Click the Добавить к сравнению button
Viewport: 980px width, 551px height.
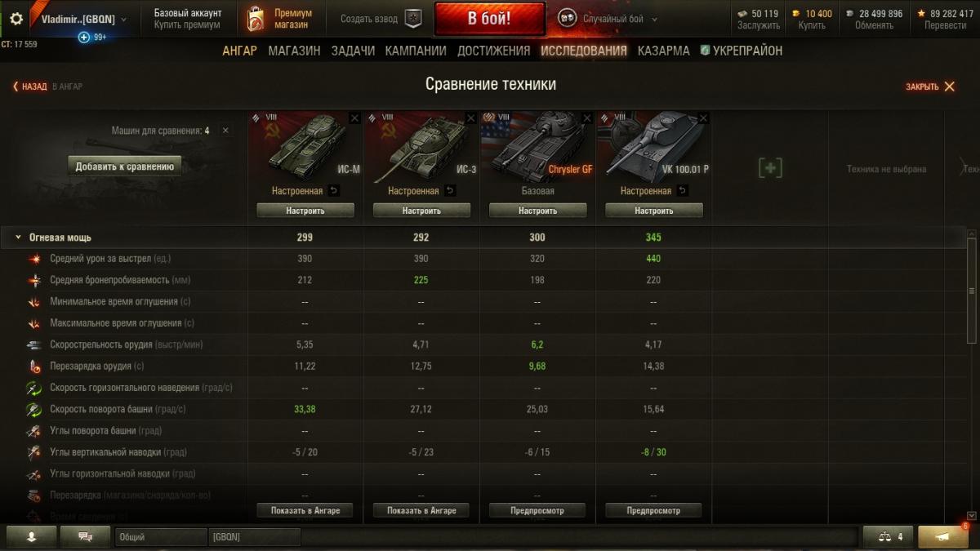[125, 167]
